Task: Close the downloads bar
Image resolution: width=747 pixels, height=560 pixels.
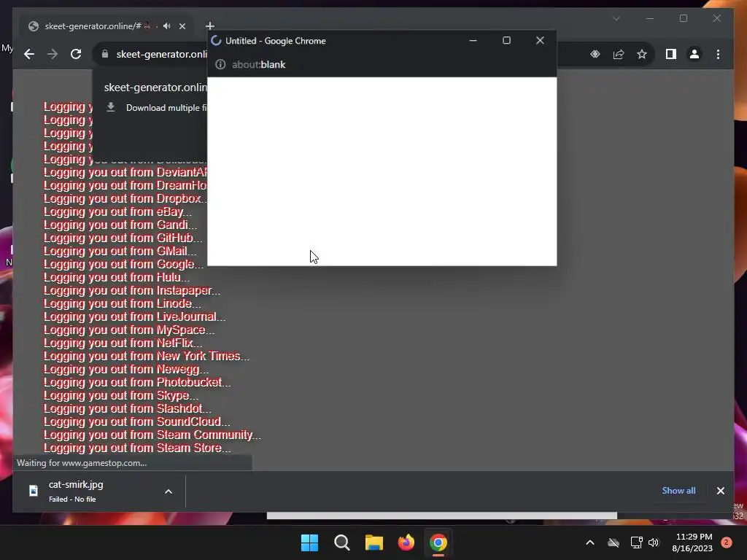Action: pos(720,491)
